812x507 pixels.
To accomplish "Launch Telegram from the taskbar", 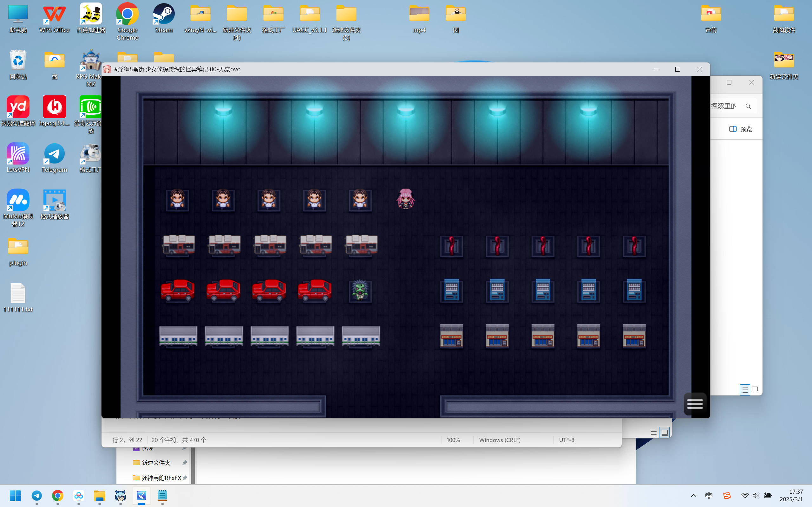I will coord(37,496).
